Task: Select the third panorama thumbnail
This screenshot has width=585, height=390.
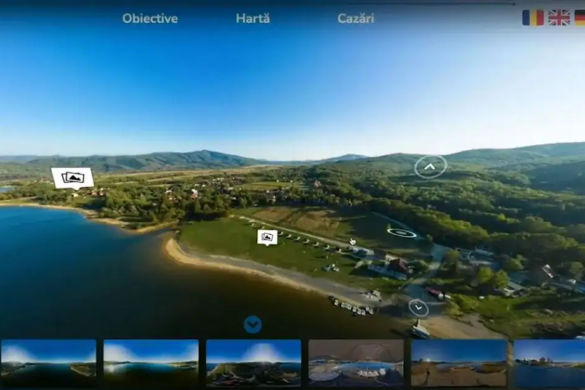Action: [x=254, y=363]
